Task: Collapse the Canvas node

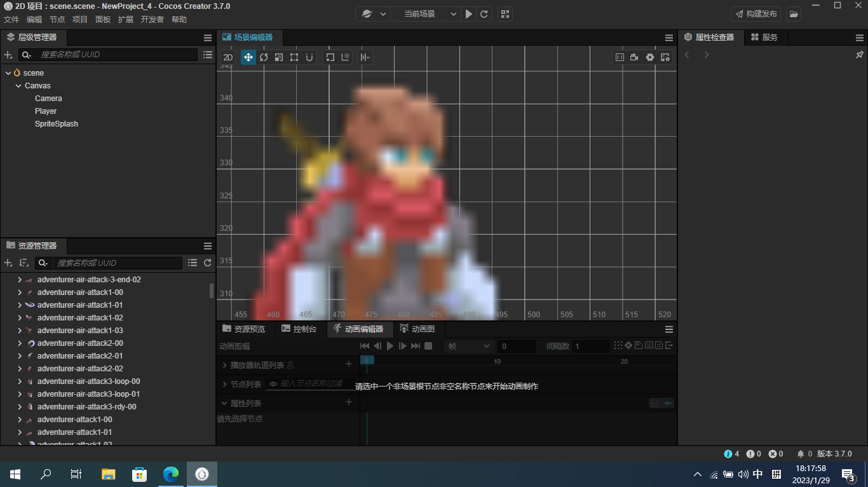Action: pyautogui.click(x=18, y=86)
